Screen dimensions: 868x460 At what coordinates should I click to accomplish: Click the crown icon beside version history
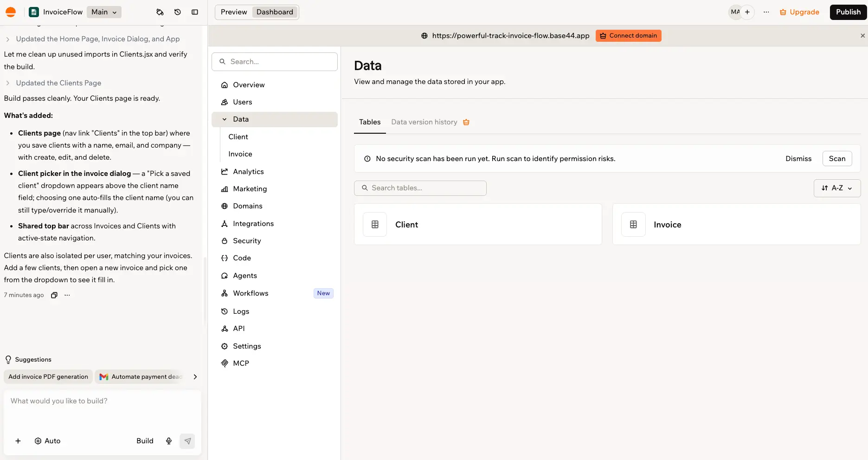pos(466,122)
